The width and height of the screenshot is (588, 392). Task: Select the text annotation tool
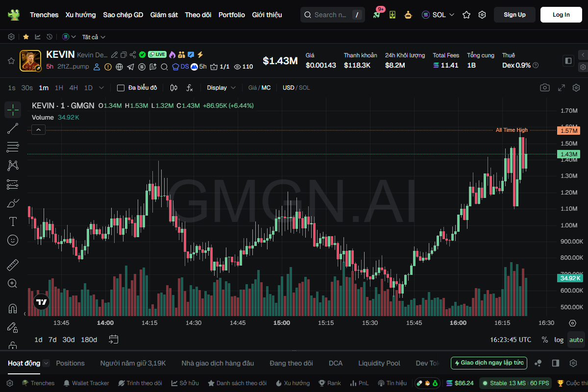coord(13,221)
